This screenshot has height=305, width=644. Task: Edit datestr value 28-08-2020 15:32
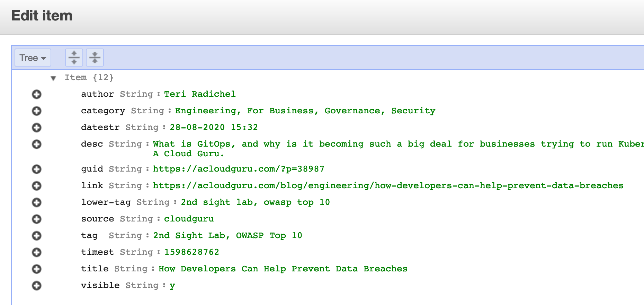pos(214,127)
